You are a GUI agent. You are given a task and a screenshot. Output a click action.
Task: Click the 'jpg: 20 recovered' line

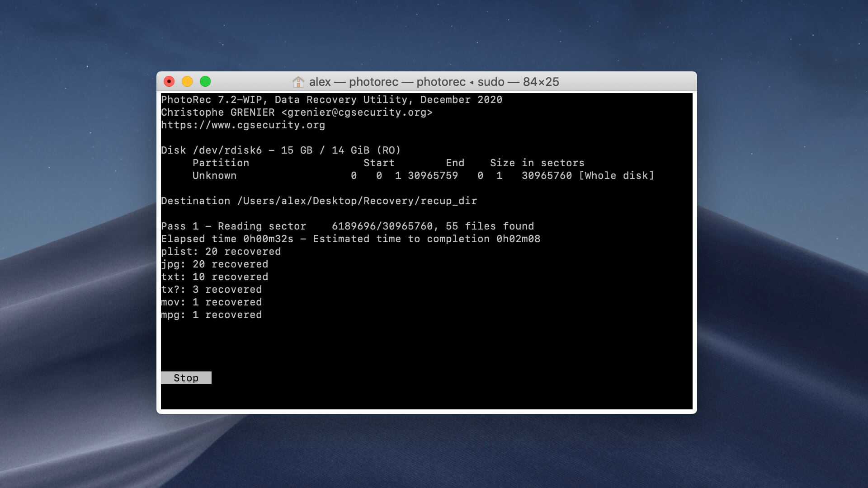(214, 264)
